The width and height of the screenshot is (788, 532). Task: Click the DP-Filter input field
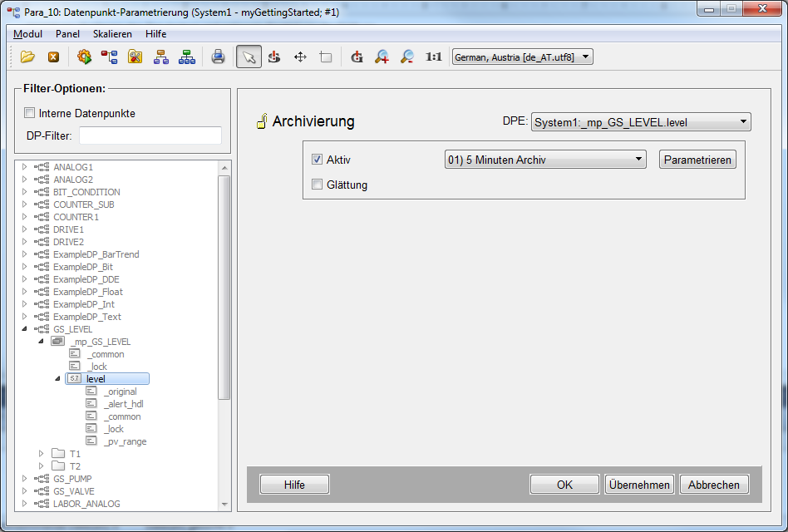coord(150,135)
